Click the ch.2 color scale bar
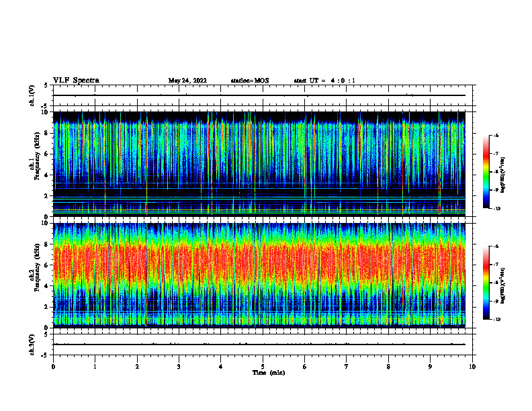This screenshot has height=411, width=532. (x=486, y=283)
